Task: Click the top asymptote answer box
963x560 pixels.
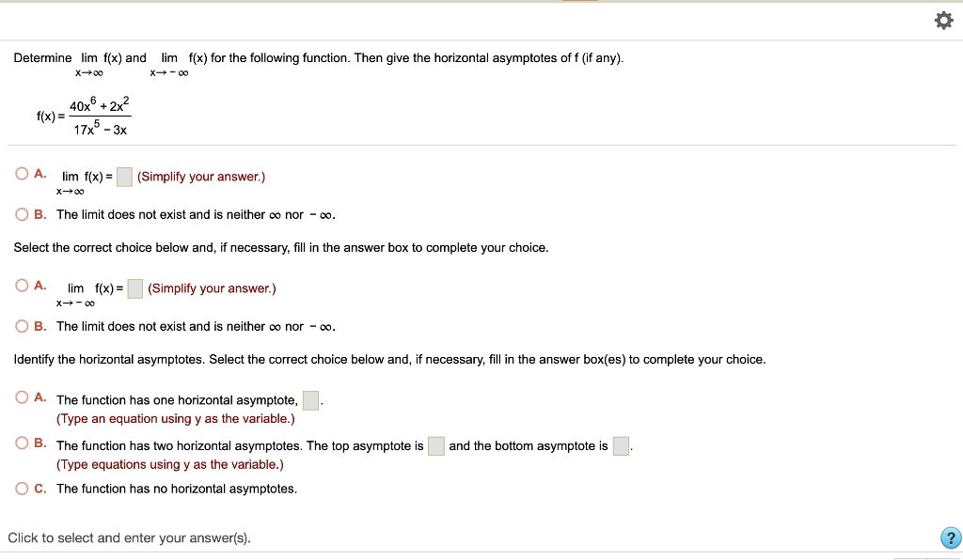Action: (x=436, y=446)
